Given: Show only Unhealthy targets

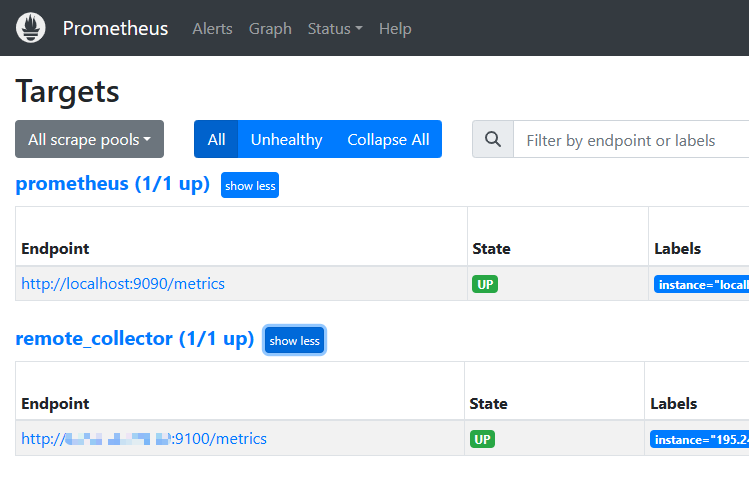Looking at the screenshot, I should point(286,140).
